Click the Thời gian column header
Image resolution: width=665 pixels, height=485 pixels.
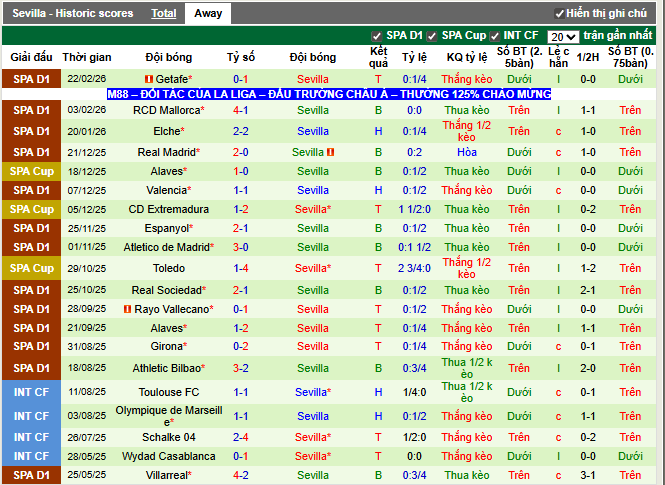click(x=87, y=57)
